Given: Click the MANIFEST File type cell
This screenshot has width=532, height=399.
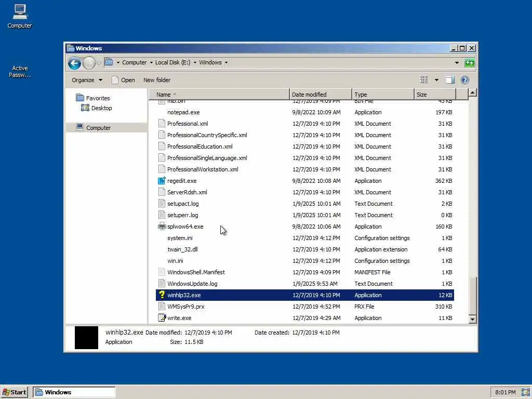Looking at the screenshot, I should 372,272.
